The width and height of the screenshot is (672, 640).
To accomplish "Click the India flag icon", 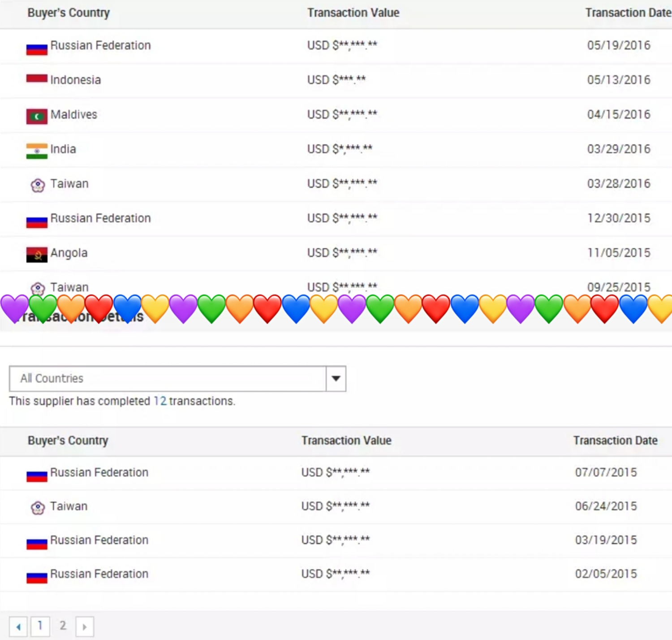I will pyautogui.click(x=37, y=151).
